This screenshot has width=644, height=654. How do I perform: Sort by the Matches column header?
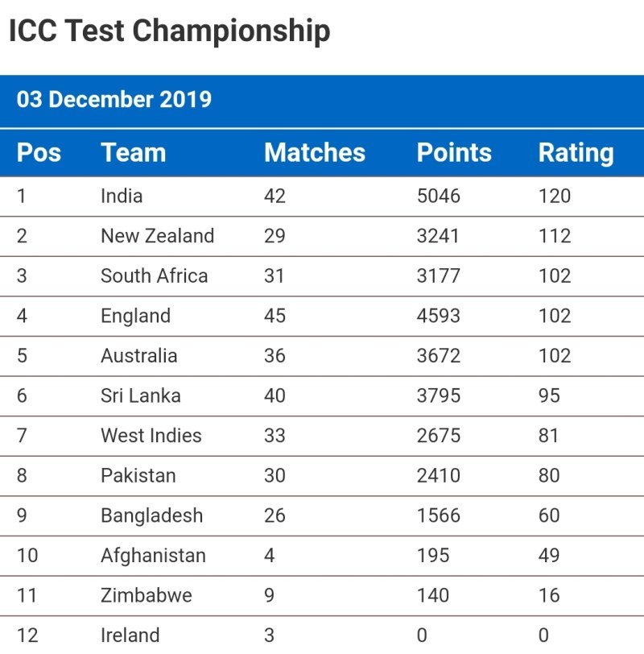(x=315, y=153)
